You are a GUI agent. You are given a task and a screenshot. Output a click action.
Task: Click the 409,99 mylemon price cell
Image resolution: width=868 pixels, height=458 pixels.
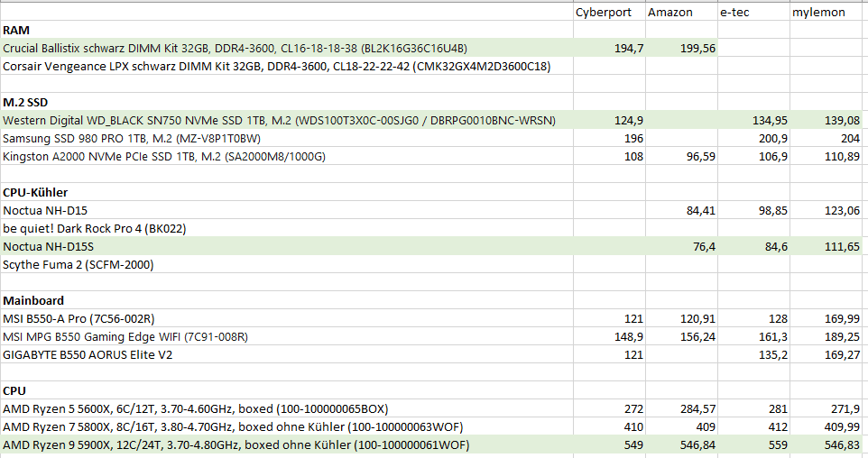coord(826,427)
